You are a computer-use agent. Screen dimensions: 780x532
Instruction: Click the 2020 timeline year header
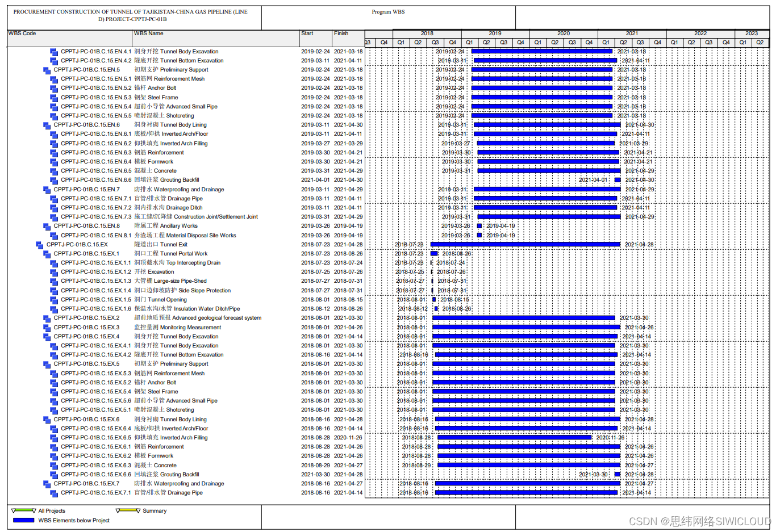click(x=564, y=33)
